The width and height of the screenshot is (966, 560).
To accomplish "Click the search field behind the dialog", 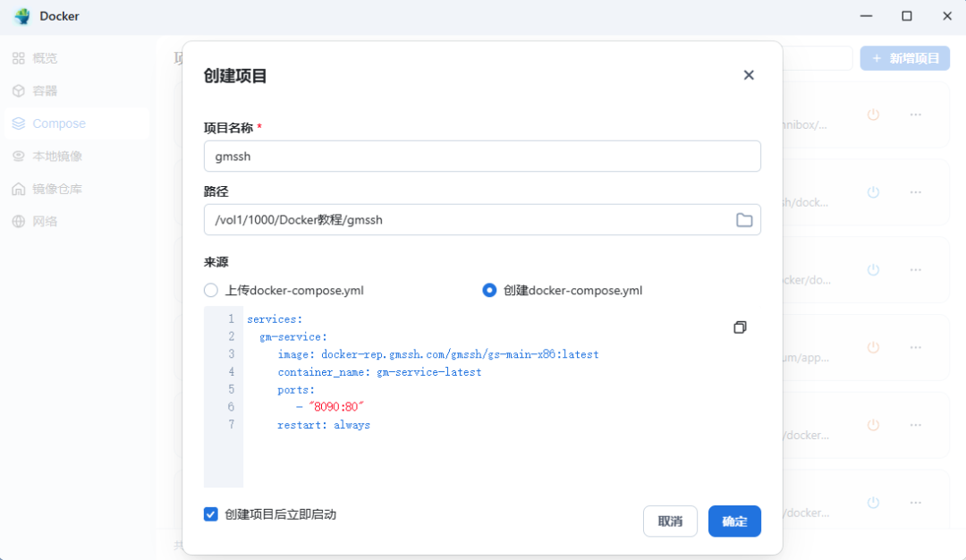I will click(818, 58).
